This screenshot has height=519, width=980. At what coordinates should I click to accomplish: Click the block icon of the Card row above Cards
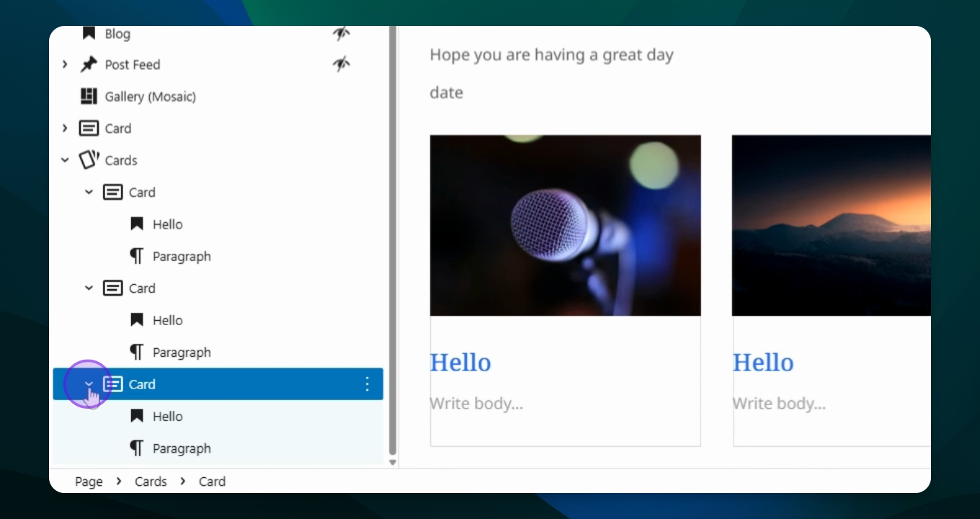tap(89, 128)
